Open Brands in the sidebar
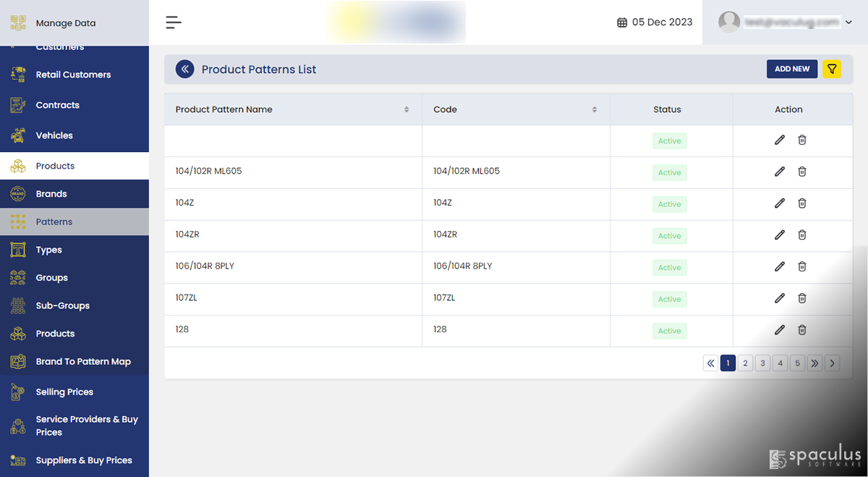Image resolution: width=868 pixels, height=477 pixels. click(x=51, y=194)
